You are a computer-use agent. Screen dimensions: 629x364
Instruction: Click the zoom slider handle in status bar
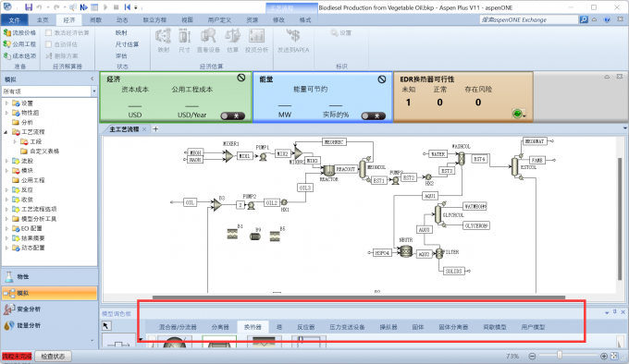pyautogui.click(x=560, y=355)
